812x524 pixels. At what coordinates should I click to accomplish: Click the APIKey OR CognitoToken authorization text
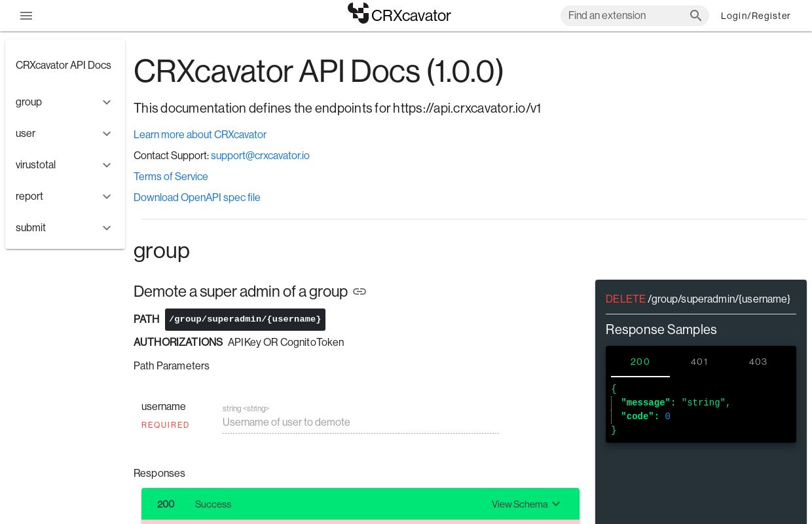[286, 342]
